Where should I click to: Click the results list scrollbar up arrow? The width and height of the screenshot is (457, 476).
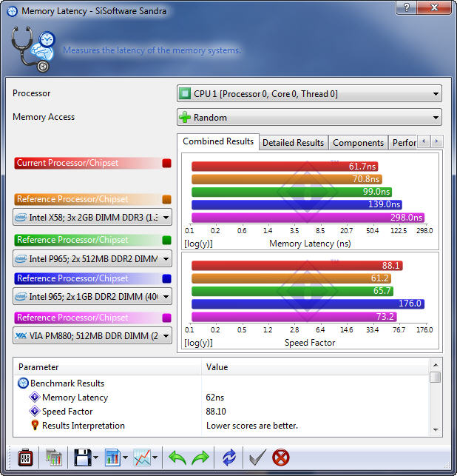436,365
